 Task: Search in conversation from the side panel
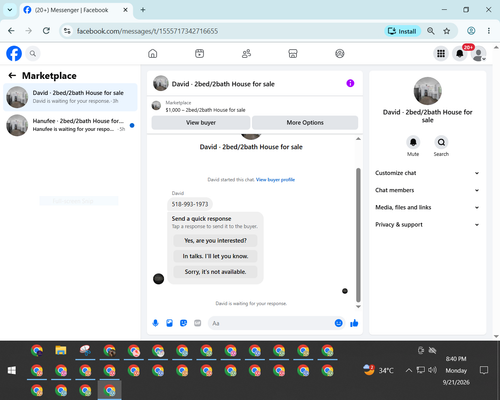(x=441, y=142)
